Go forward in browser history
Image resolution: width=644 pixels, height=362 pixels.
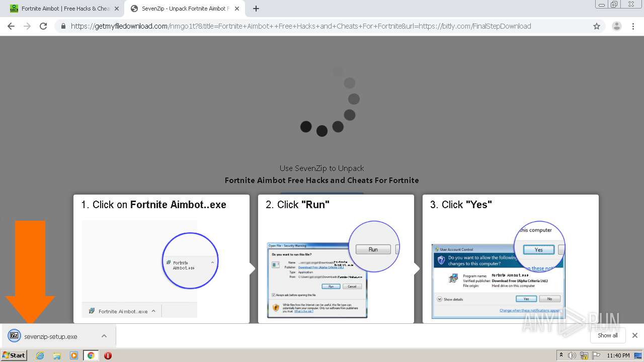pyautogui.click(x=27, y=26)
